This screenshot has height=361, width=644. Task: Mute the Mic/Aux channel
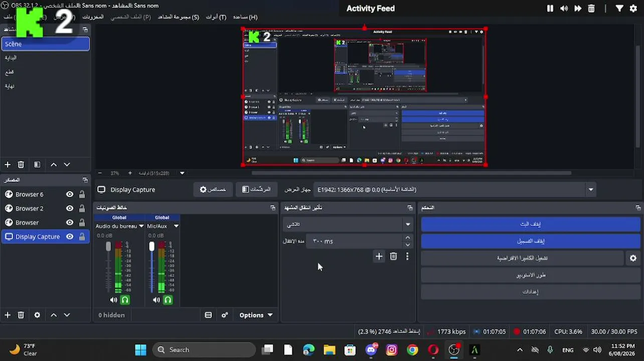click(156, 300)
